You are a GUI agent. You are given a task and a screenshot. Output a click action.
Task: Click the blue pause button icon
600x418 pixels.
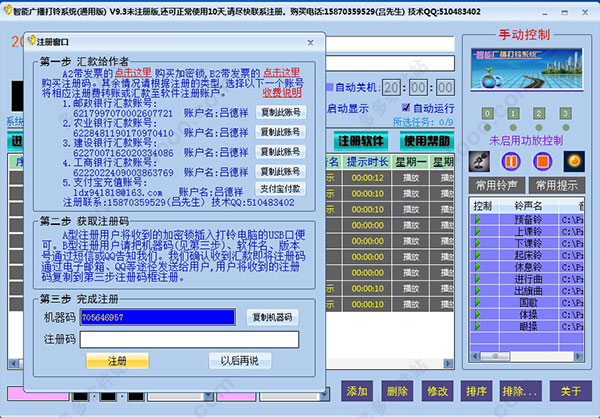(x=511, y=161)
